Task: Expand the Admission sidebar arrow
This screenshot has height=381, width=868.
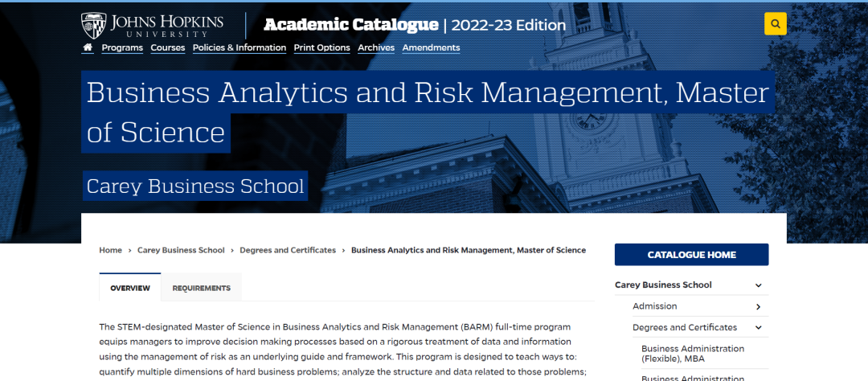Action: point(758,307)
